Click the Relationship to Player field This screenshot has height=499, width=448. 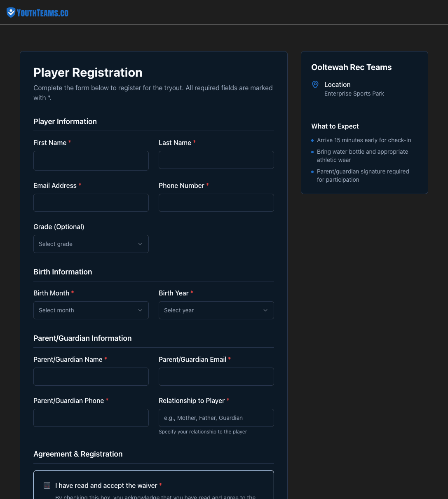(x=216, y=418)
